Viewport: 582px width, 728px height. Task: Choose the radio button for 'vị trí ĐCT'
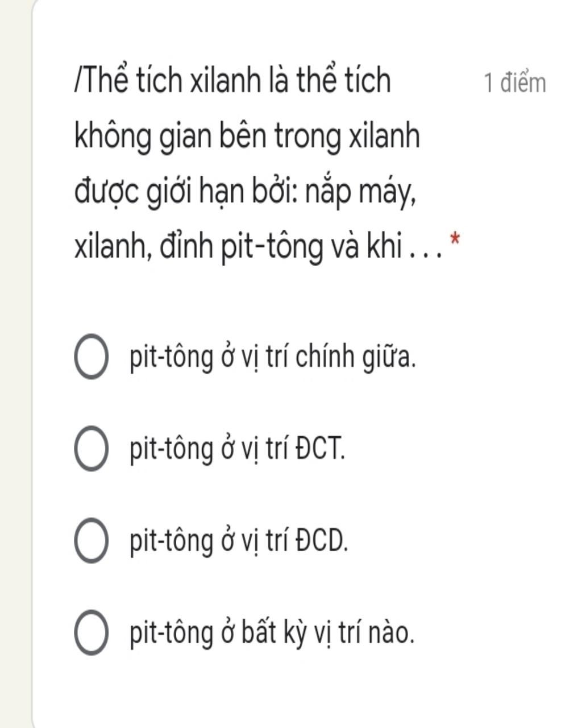tap(91, 448)
